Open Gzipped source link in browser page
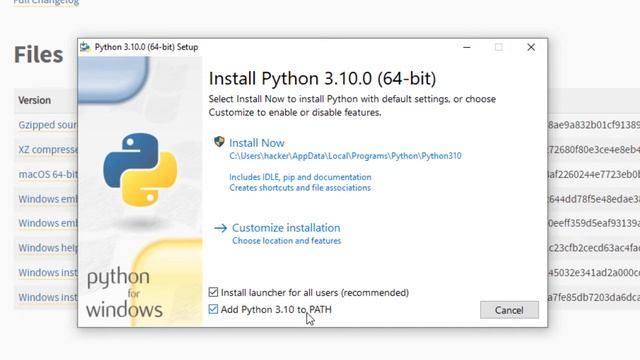 tap(47, 125)
